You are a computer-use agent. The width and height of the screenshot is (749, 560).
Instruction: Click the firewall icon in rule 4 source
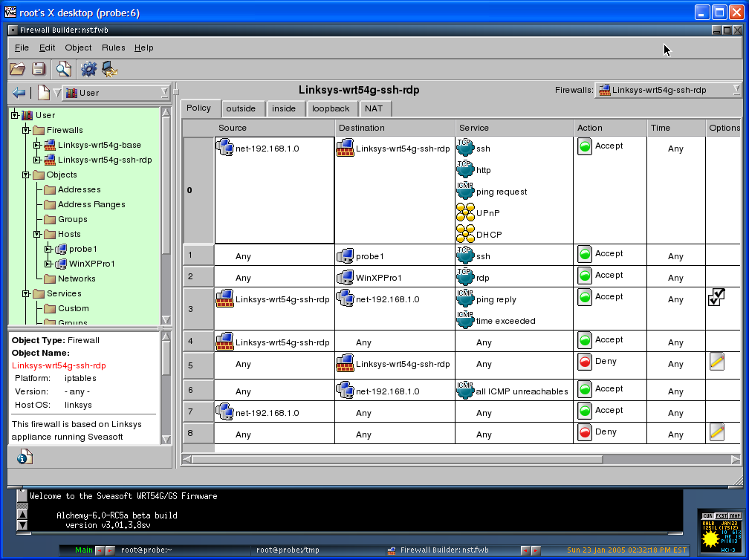(224, 342)
